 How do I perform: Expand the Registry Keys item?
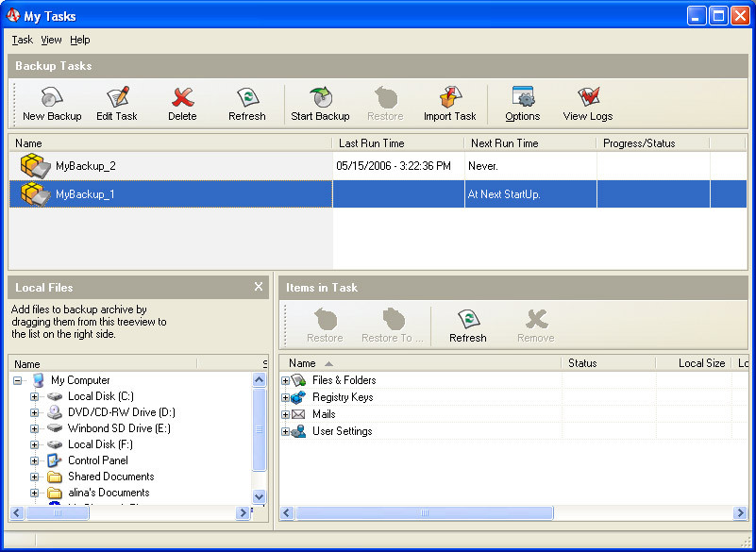pos(285,398)
